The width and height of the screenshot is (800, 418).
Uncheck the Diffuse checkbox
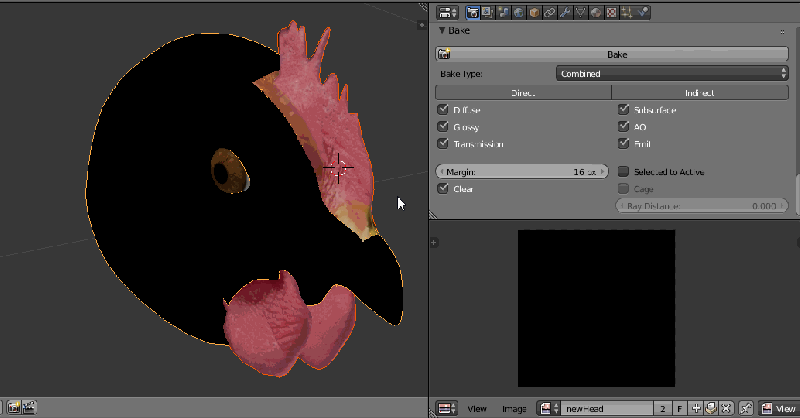click(x=442, y=110)
